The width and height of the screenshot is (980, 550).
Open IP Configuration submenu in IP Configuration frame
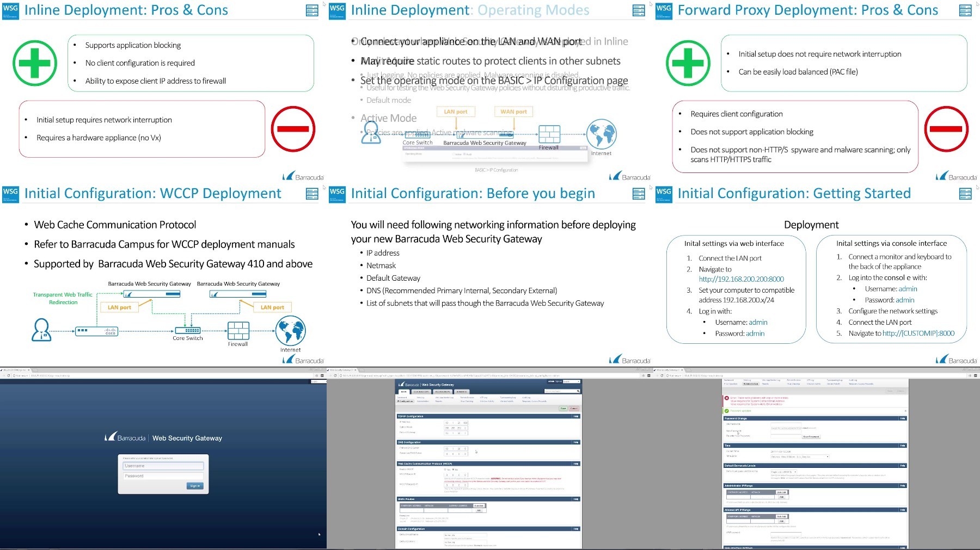405,401
